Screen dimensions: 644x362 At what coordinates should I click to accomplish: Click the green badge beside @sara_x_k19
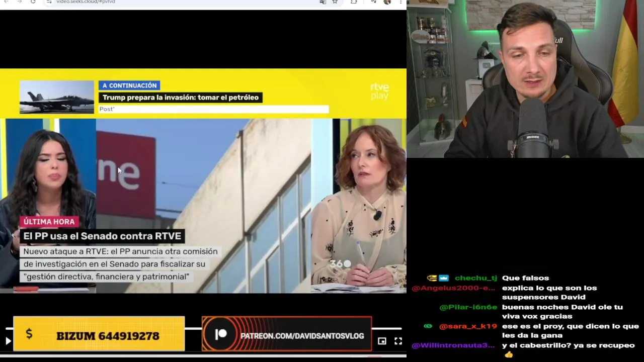coord(428,326)
